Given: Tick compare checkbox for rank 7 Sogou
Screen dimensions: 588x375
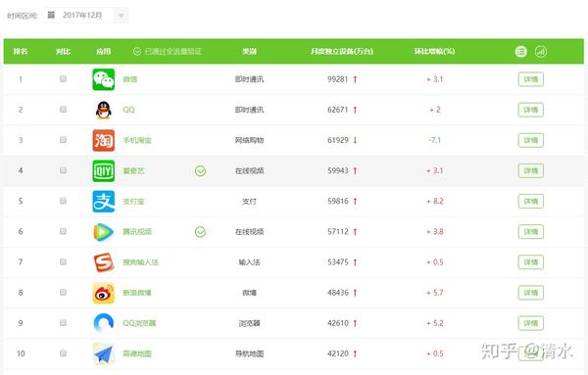Looking at the screenshot, I should pos(63,261).
